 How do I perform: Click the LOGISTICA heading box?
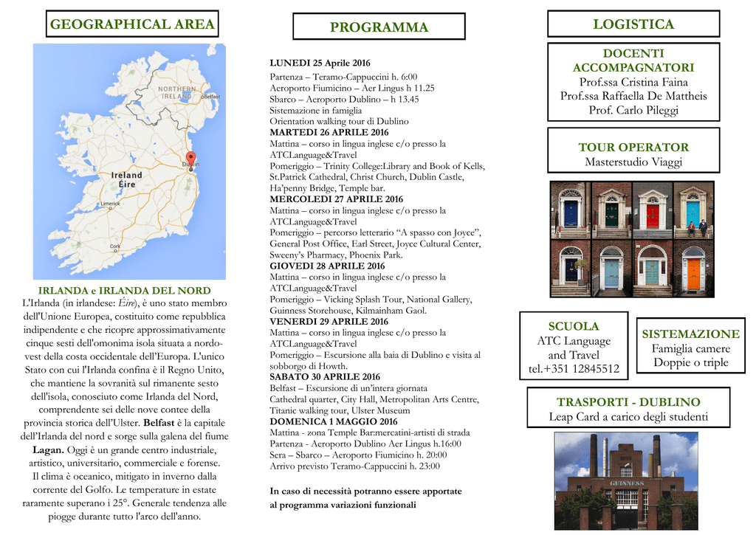coord(633,24)
